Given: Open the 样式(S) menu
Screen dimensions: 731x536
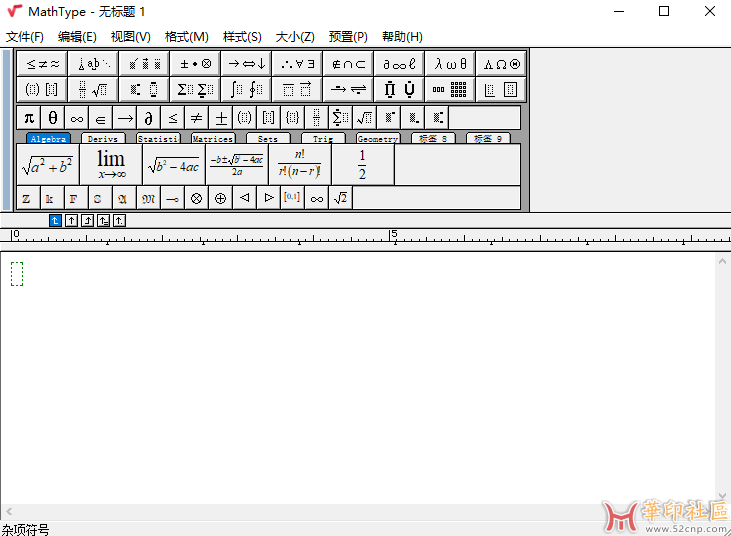Looking at the screenshot, I should click(x=242, y=37).
